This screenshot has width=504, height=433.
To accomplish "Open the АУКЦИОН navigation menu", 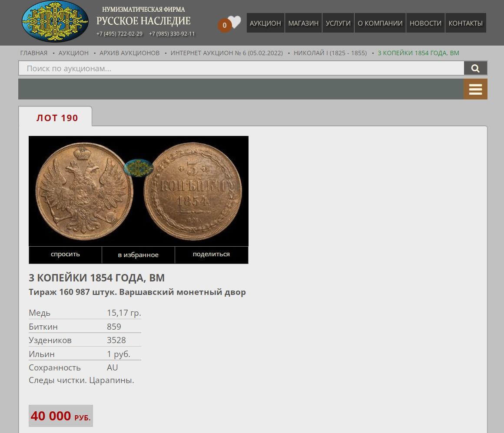I will click(x=265, y=23).
